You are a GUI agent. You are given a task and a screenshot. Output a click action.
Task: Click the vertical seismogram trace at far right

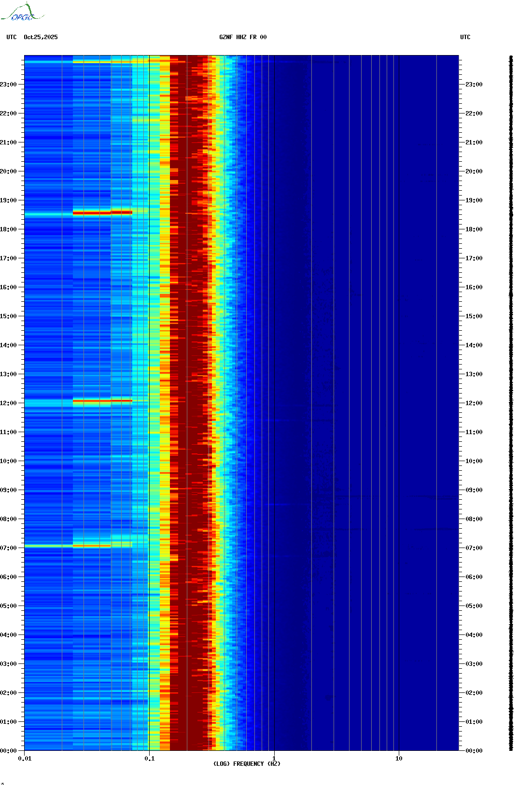[511, 403]
